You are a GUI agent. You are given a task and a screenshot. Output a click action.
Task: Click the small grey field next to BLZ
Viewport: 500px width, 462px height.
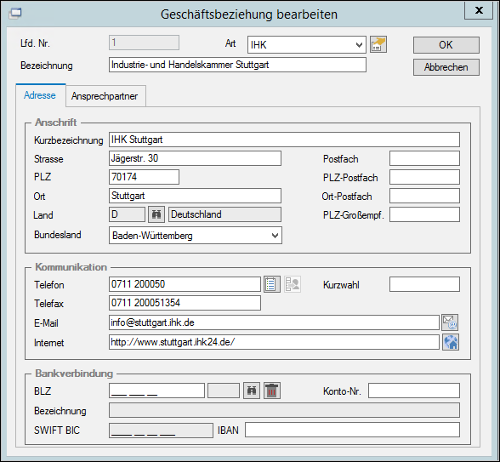[x=223, y=390]
